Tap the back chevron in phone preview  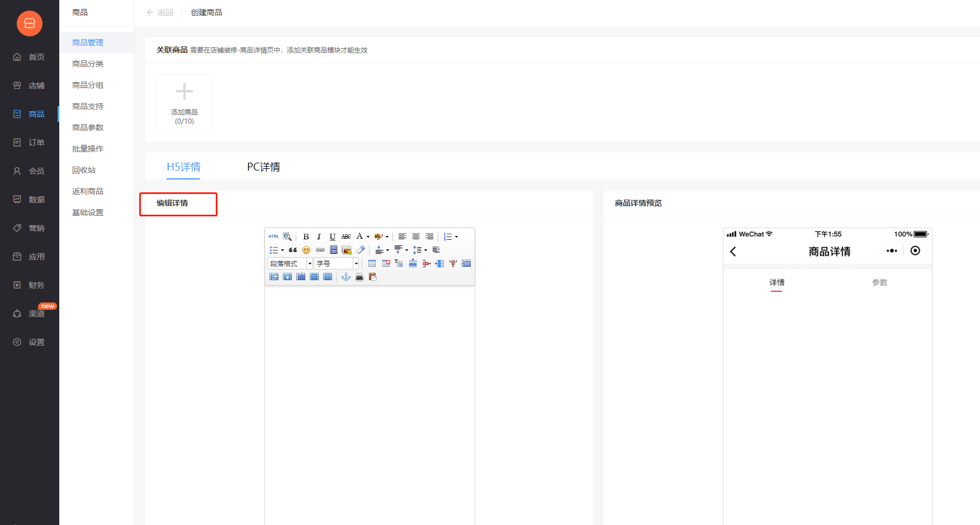tap(733, 252)
